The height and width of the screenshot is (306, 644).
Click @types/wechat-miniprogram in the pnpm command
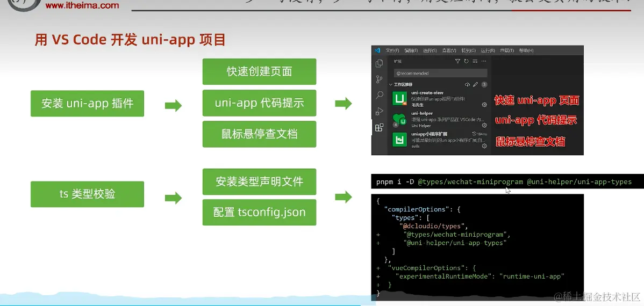(470, 181)
